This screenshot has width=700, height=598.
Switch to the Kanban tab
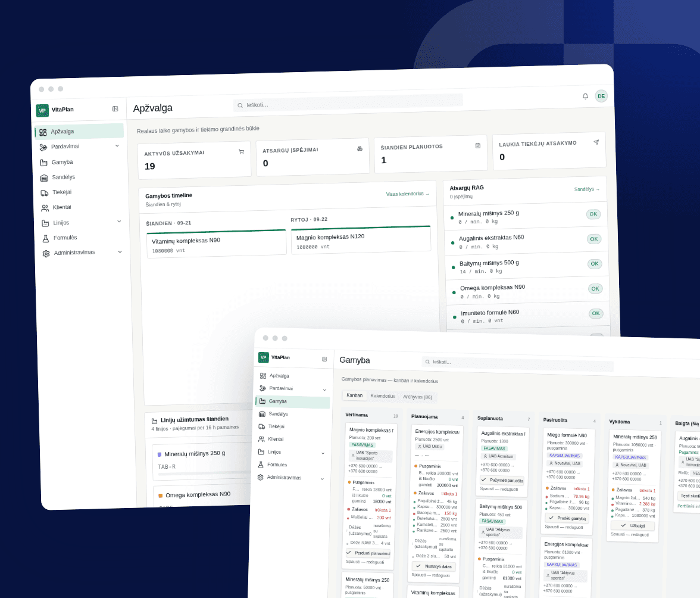(355, 395)
